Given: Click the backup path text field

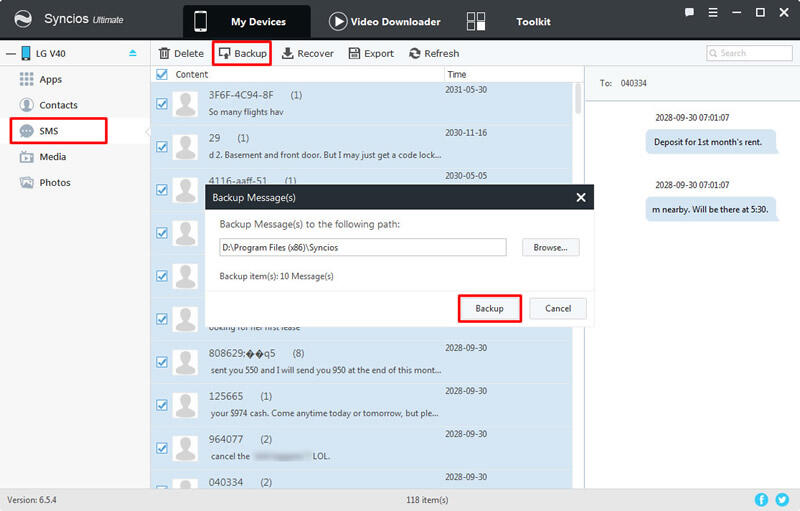Looking at the screenshot, I should coord(362,247).
